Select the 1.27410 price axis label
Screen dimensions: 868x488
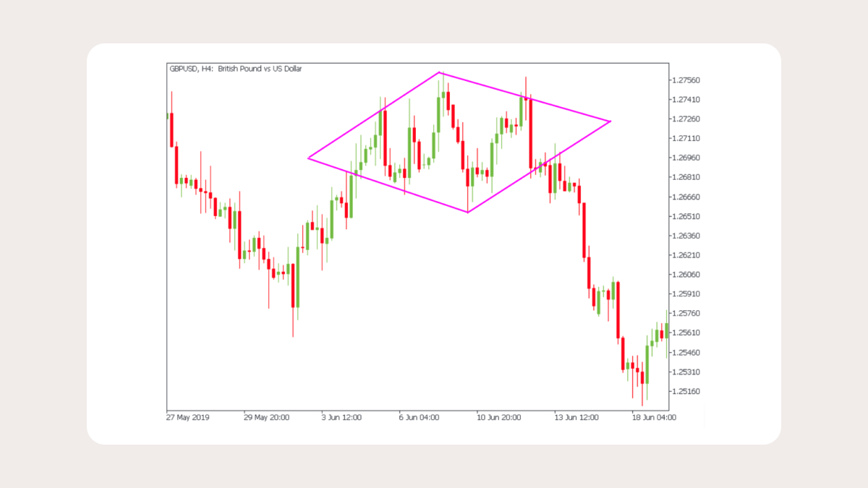(686, 100)
